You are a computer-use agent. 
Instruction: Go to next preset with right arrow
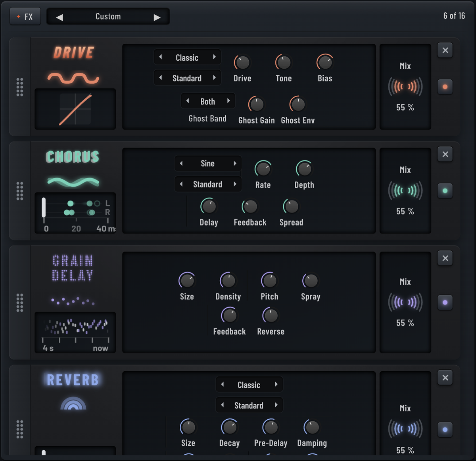157,17
